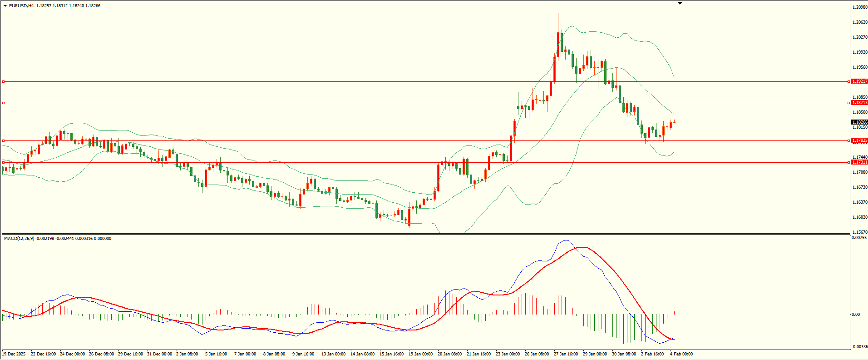The width and height of the screenshot is (868, 360).
Task: Select the red 1.17311 price tag
Action: coord(859,162)
